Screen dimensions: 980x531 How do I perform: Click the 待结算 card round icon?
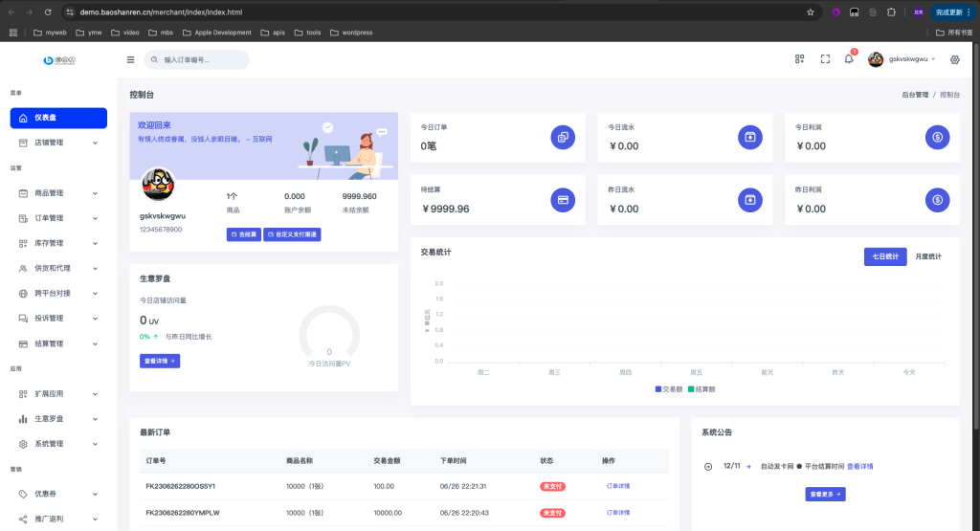click(563, 200)
